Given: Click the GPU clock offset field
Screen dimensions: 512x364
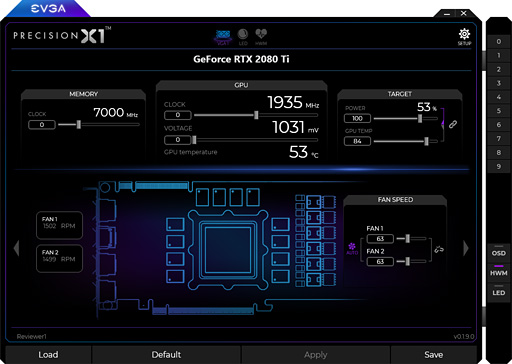Looking at the screenshot, I should pyautogui.click(x=178, y=115).
